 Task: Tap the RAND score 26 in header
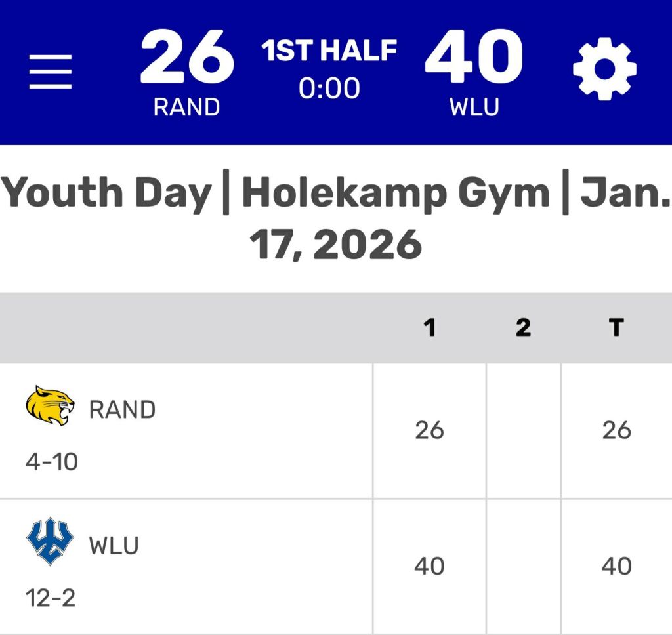[x=187, y=58]
